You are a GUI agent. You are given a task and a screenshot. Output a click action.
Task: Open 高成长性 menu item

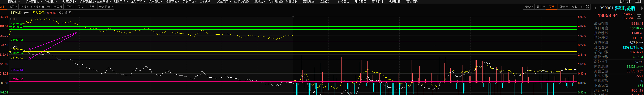377,2
